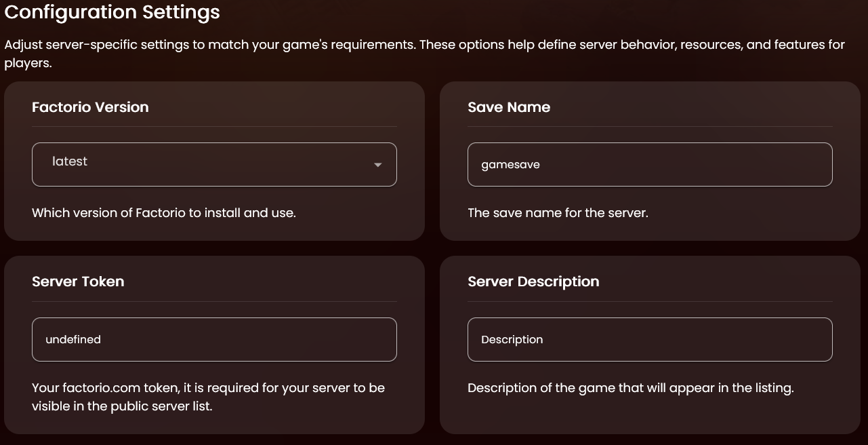Click the 'Save Name' card heading

(509, 107)
